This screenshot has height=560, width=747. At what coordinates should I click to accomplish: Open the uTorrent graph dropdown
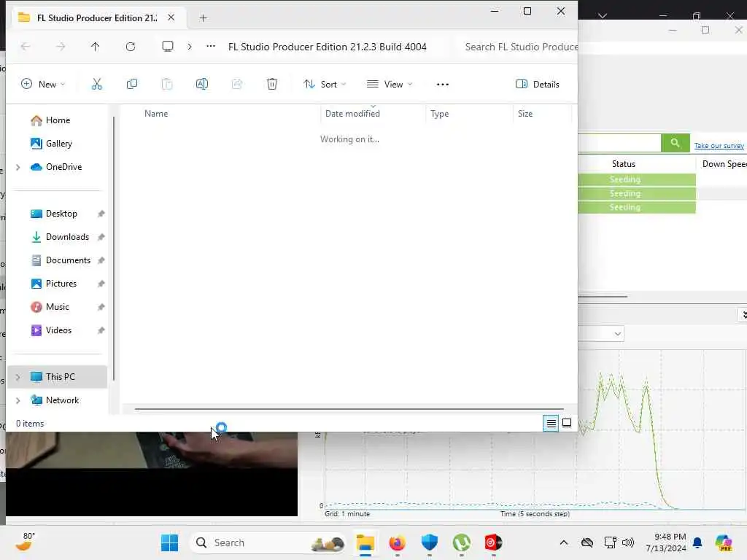click(617, 333)
